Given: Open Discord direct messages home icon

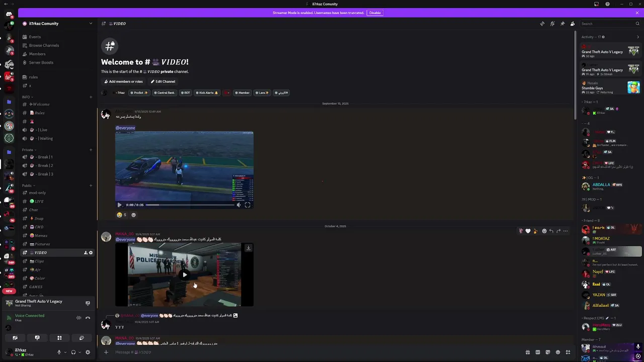Looking at the screenshot, I should pyautogui.click(x=9, y=14).
